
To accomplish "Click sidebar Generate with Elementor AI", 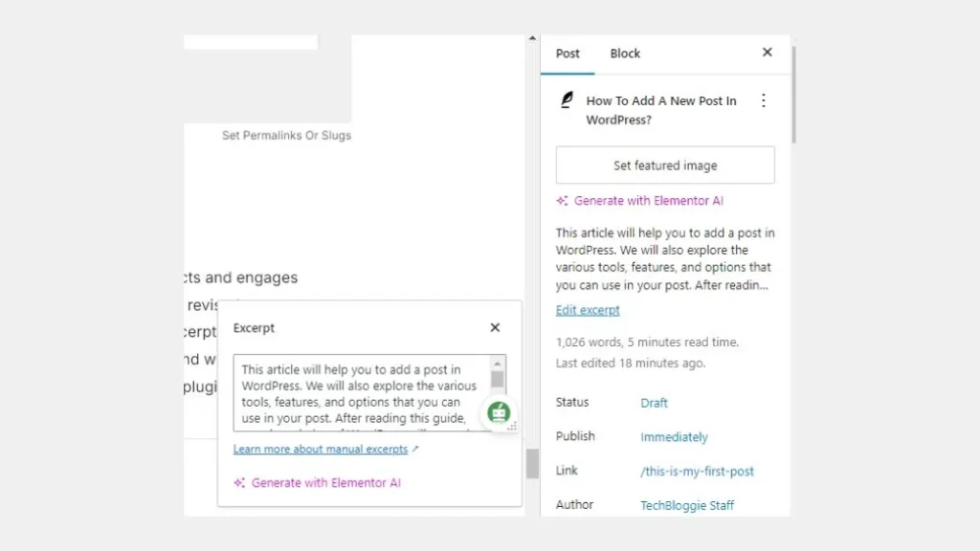I will coord(648,201).
